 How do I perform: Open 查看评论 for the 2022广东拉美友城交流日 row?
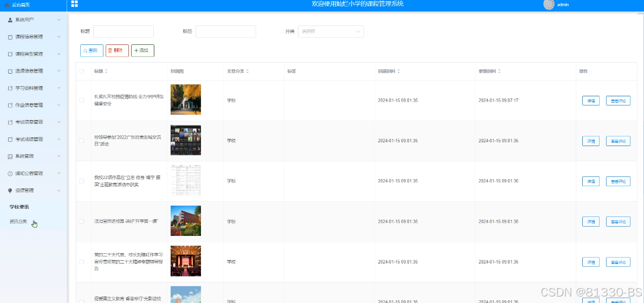pyautogui.click(x=618, y=141)
